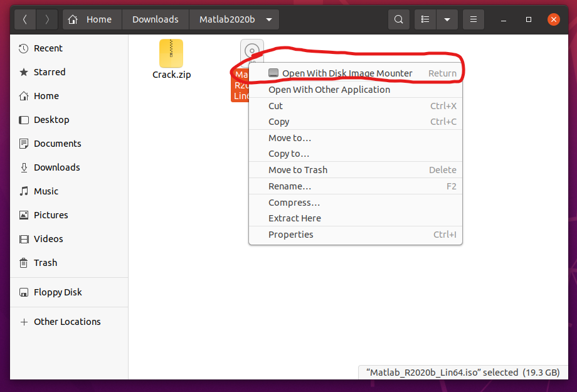Select Copy from the context menu
The width and height of the screenshot is (577, 392).
[356, 122]
